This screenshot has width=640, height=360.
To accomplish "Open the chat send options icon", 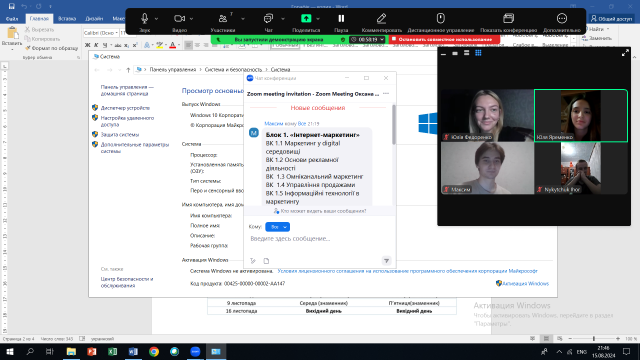I will (386, 261).
